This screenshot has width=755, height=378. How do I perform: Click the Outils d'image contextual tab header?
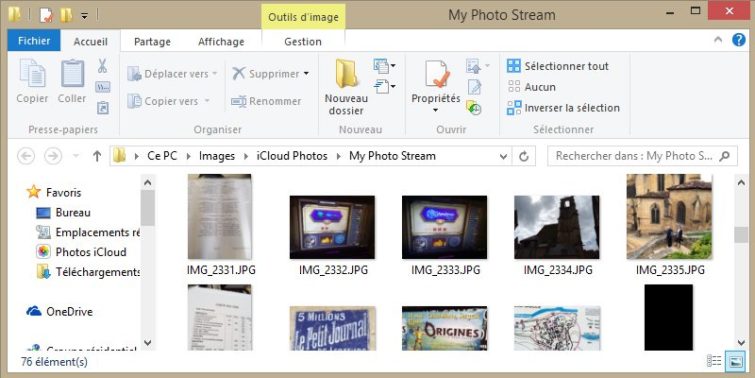303,17
